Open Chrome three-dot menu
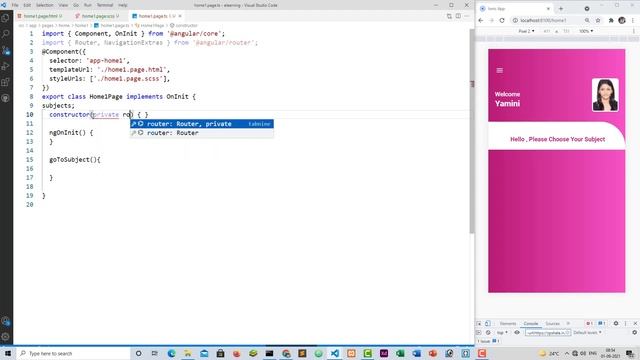Image resolution: width=640 pixels, height=360 pixels. [x=633, y=20]
